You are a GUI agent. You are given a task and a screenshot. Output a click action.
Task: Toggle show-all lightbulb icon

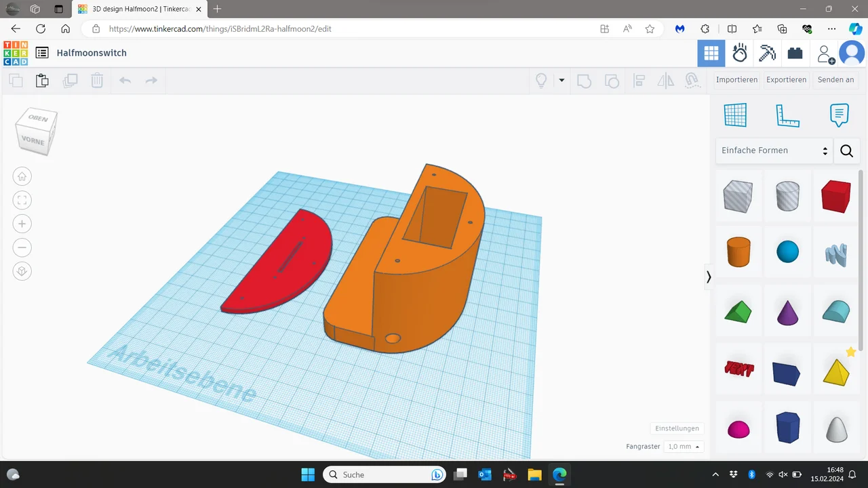(x=541, y=81)
